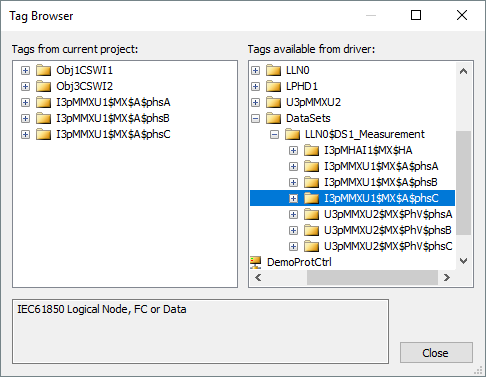
Task: Click folder icon of I3pMMXU1$MX$A$phsB in project tags
Action: [x=43, y=119]
